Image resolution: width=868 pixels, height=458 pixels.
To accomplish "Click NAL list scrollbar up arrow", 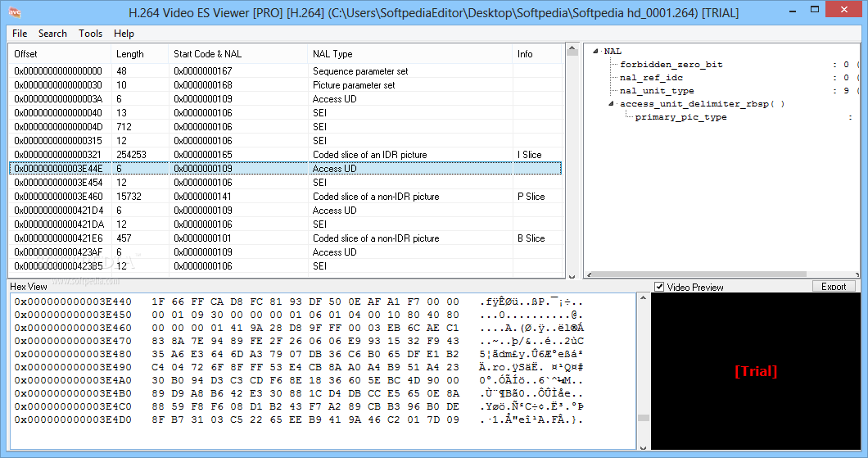I will pos(572,48).
